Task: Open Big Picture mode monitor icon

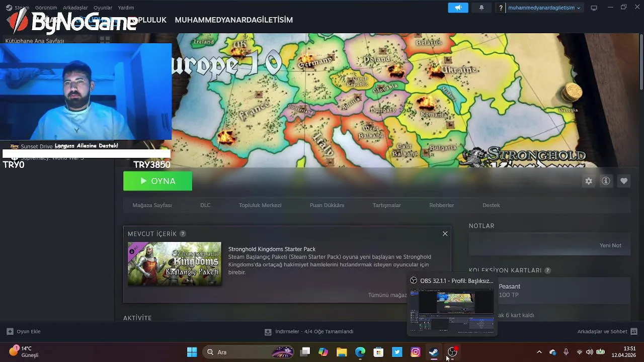Action: [594, 8]
